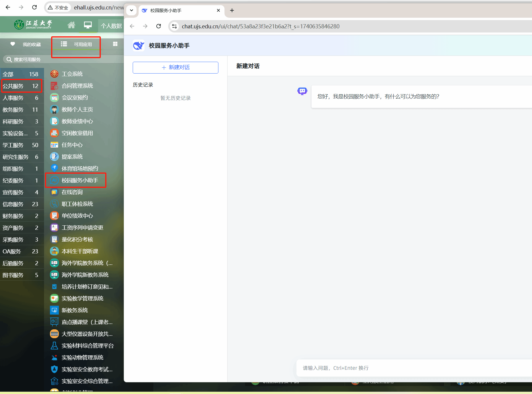Open the 校园服务小助手 link
Screen dimensions: 532x394
click(80, 180)
